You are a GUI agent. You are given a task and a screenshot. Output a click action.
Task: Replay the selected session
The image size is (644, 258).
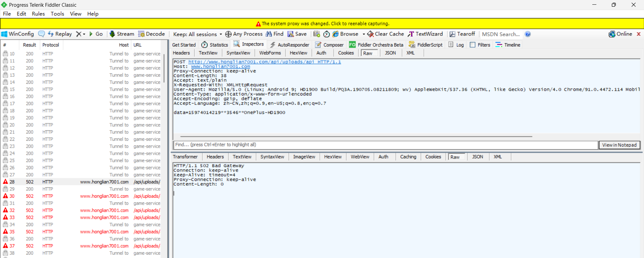tap(60, 34)
